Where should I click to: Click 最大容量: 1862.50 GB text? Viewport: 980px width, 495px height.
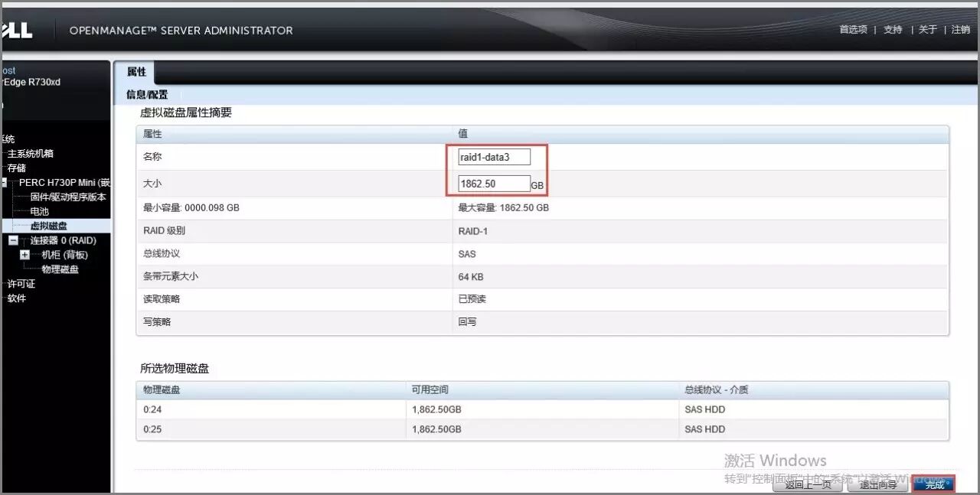pyautogui.click(x=504, y=208)
